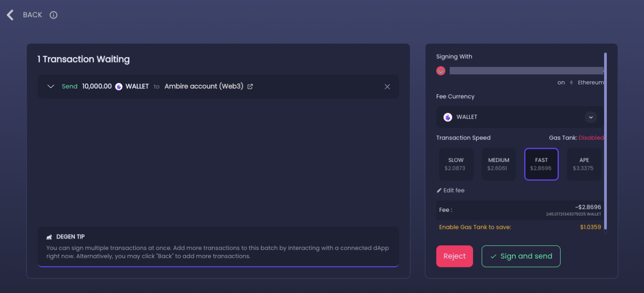Click the pencil Edit fee icon
This screenshot has height=293, width=644.
point(439,190)
